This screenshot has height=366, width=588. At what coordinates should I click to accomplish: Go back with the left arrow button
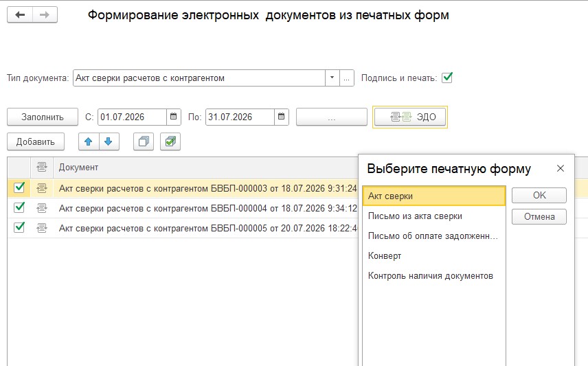[20, 15]
